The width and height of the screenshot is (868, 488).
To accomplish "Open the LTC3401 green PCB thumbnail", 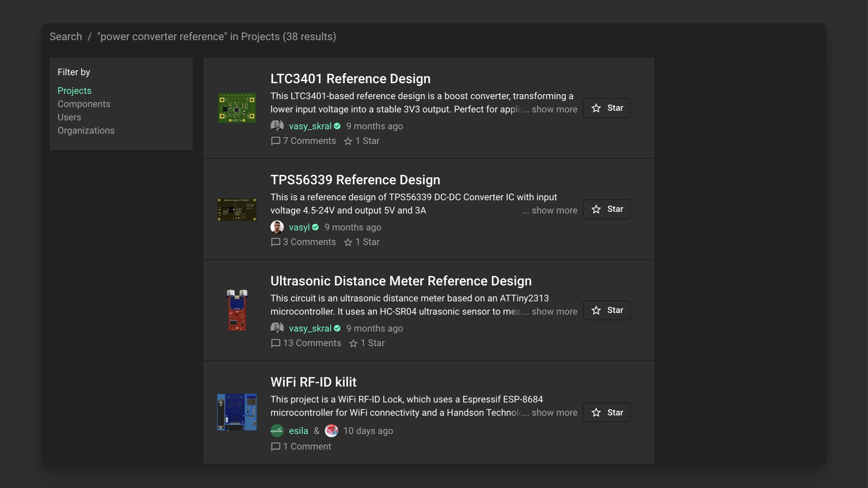I will [237, 108].
